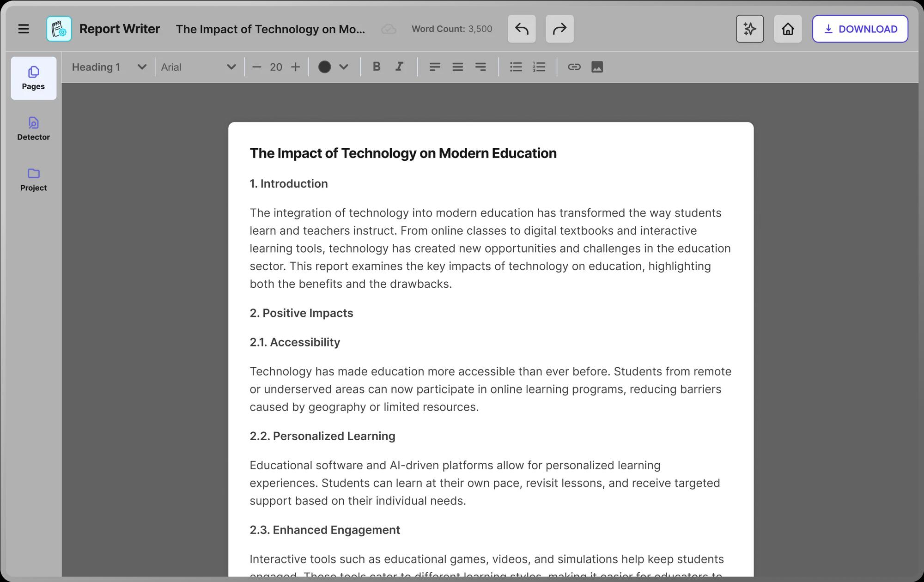This screenshot has width=924, height=582.
Task: Insert an image from the toolbar
Action: coord(597,67)
